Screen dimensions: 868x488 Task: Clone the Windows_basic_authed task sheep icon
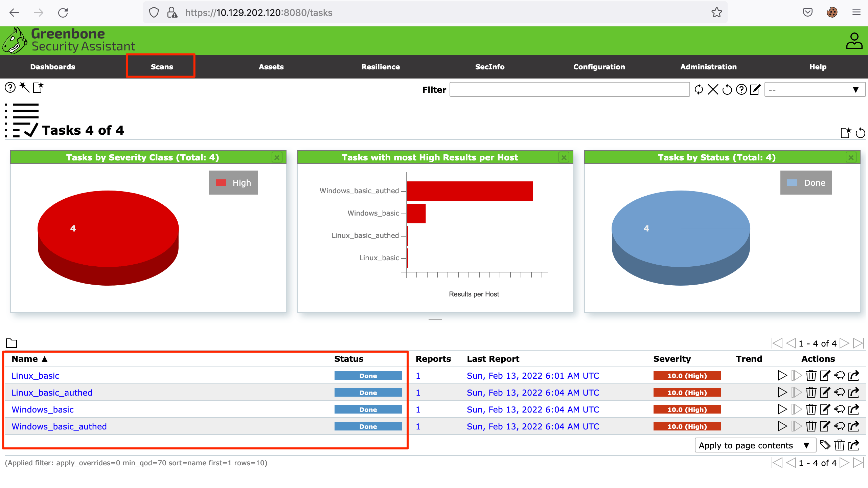click(x=839, y=426)
